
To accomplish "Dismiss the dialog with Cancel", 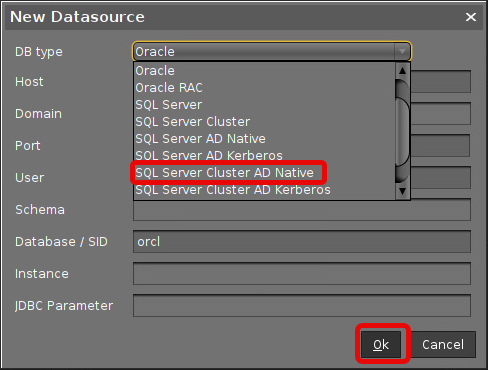I will (443, 344).
